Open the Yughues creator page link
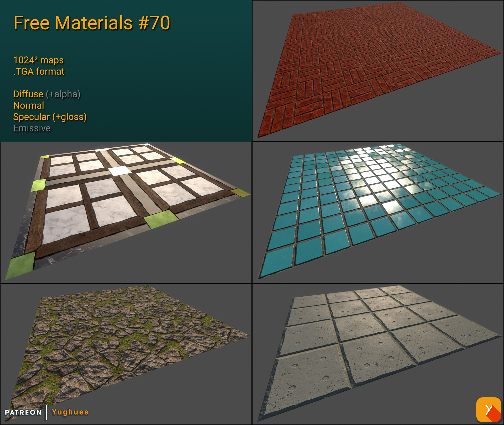Screen dimensions: 504x425 click(x=70, y=412)
